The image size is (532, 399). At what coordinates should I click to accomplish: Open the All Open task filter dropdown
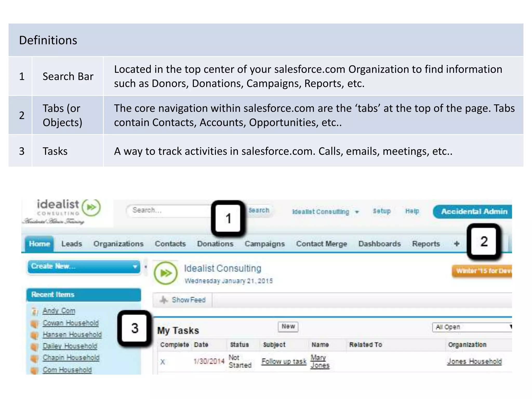tap(472, 327)
